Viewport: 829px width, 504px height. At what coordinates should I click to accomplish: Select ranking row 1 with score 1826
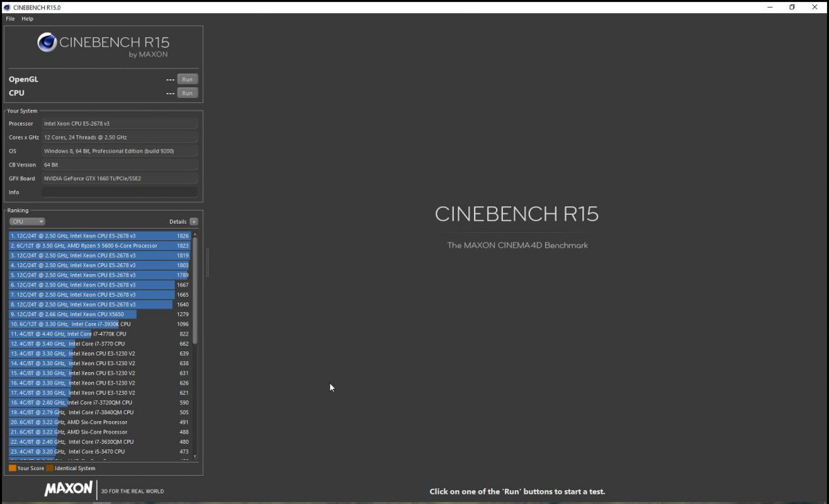[99, 236]
